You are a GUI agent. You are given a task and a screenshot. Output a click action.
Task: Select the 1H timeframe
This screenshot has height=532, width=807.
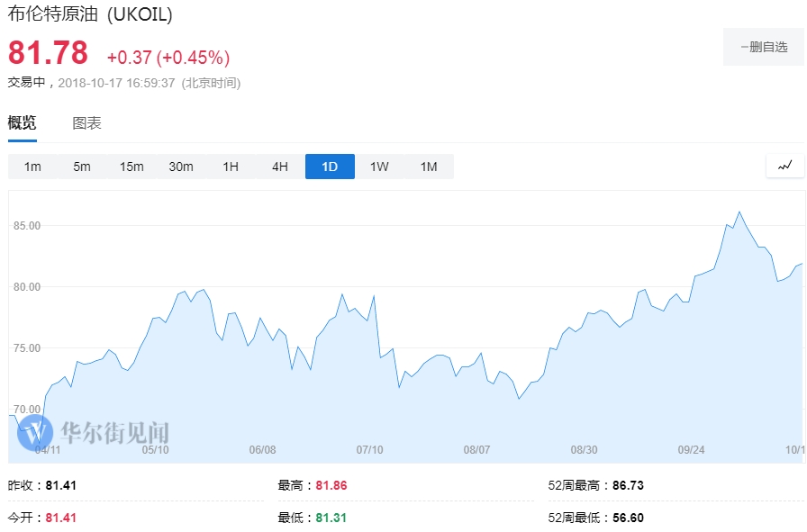click(231, 167)
